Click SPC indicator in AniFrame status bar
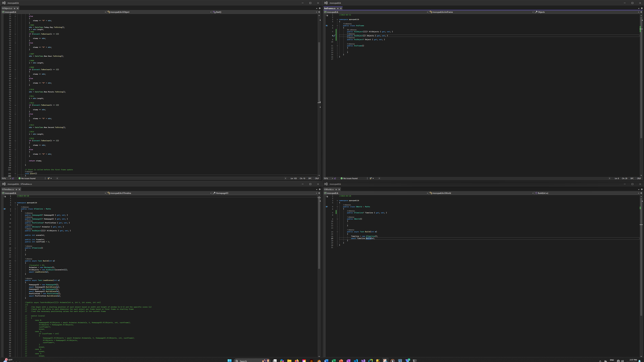The height and width of the screenshot is (362, 644). tap(632, 178)
